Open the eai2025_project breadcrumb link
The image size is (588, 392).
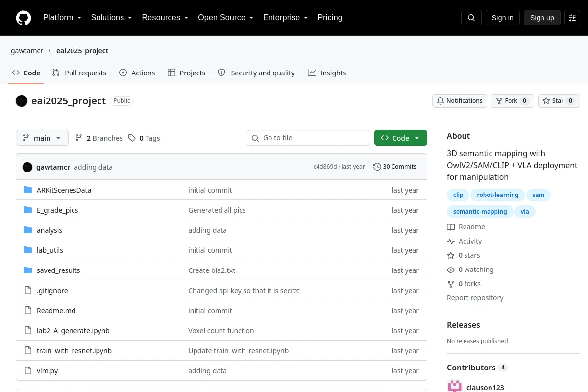(x=82, y=51)
